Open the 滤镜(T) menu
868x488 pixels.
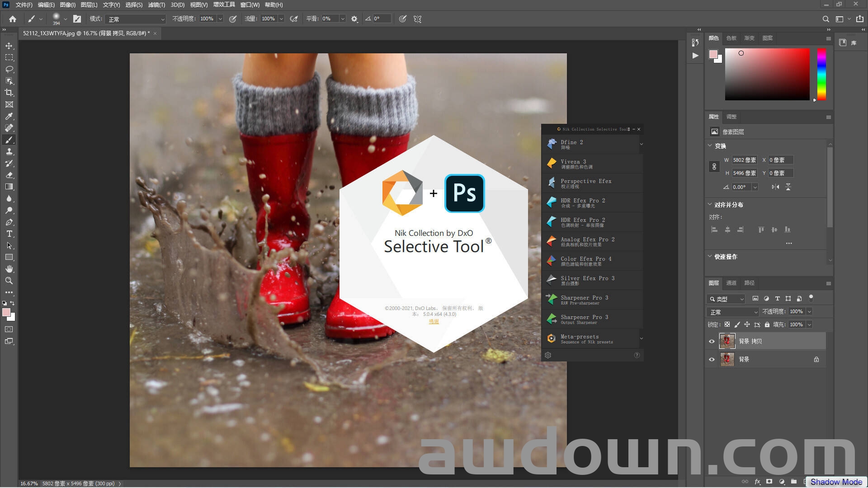156,5
